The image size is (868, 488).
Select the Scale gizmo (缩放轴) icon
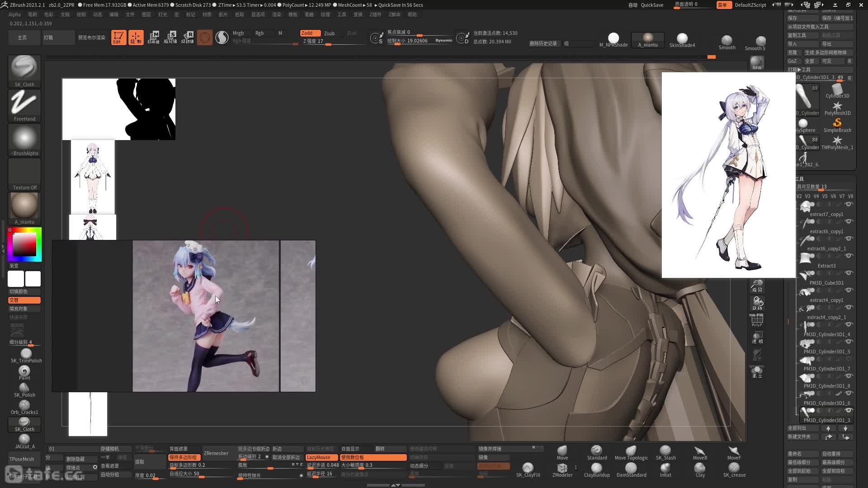coord(170,38)
